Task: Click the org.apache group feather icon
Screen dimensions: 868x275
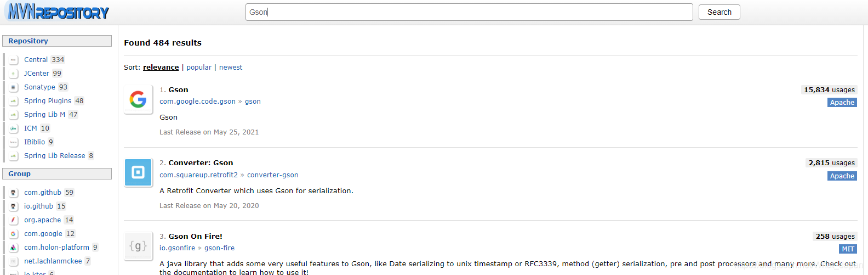Action: click(x=14, y=220)
